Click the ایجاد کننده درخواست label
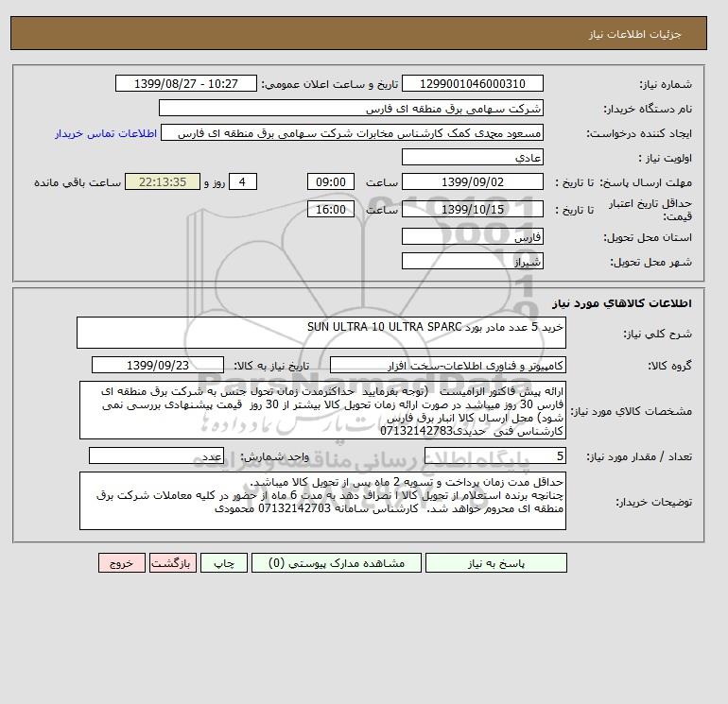 639,133
